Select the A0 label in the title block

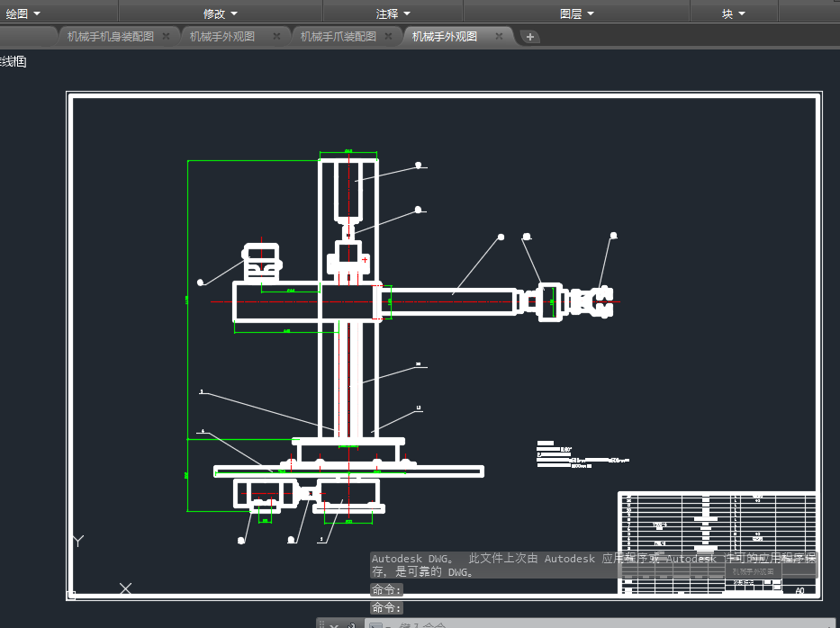pos(799,590)
